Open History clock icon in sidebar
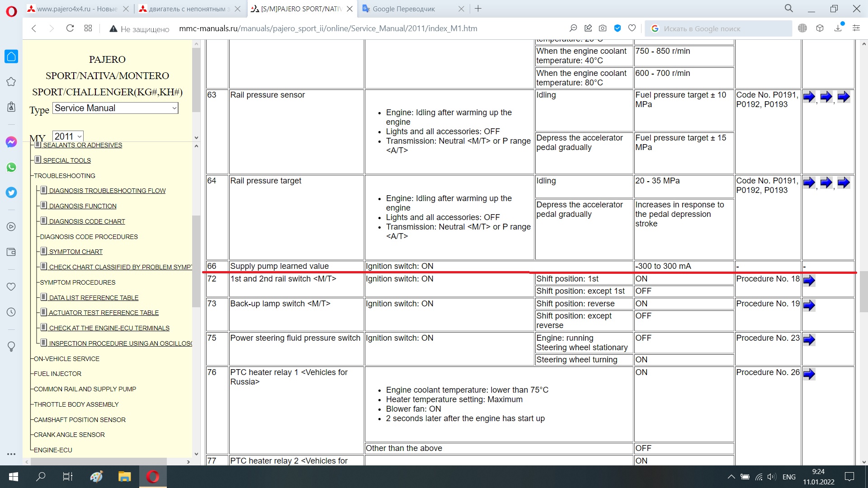Image resolution: width=868 pixels, height=488 pixels. [11, 312]
